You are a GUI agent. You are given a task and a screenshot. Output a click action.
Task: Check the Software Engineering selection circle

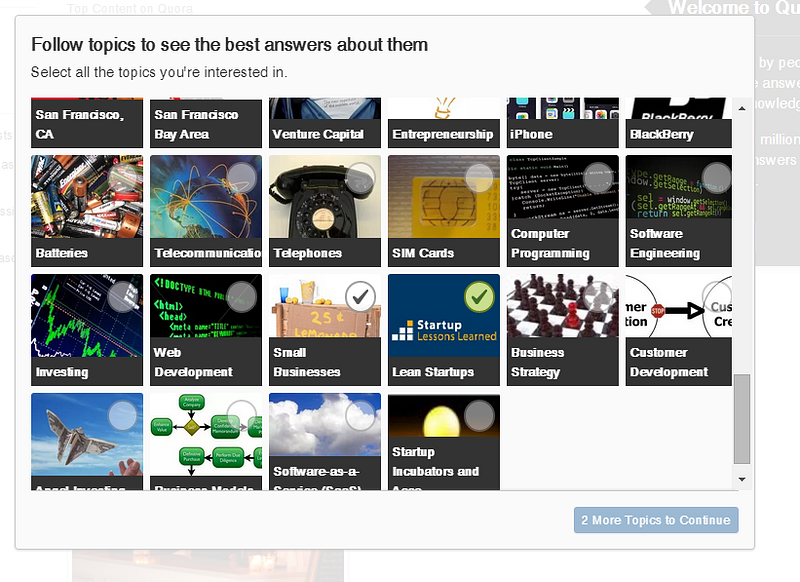pyautogui.click(x=717, y=178)
